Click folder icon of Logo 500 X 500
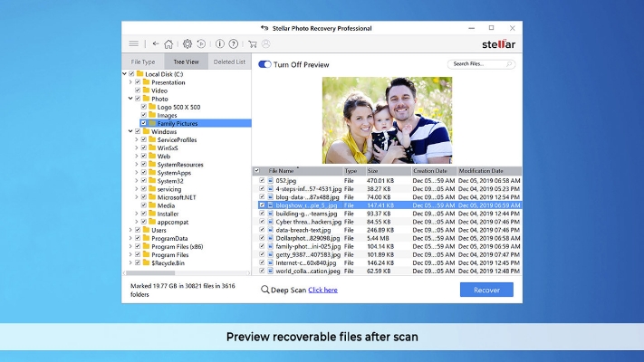The width and height of the screenshot is (644, 362). tap(152, 107)
